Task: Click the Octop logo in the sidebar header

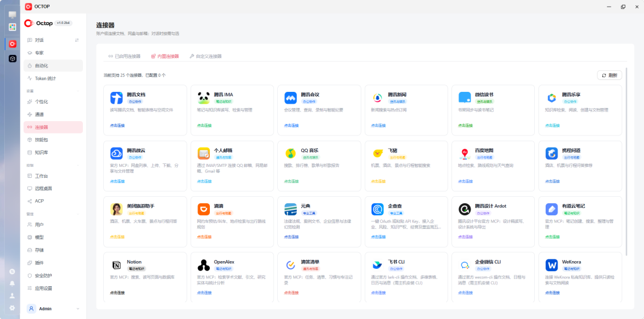Action: [39, 23]
